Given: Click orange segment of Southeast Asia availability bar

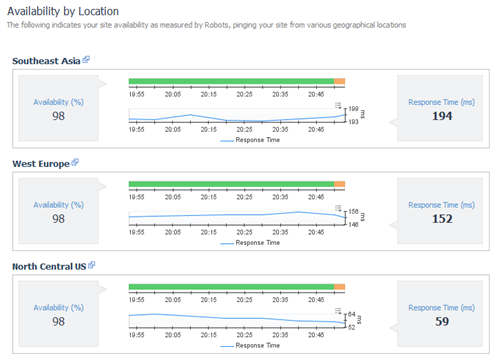Looking at the screenshot, I should (x=339, y=81).
